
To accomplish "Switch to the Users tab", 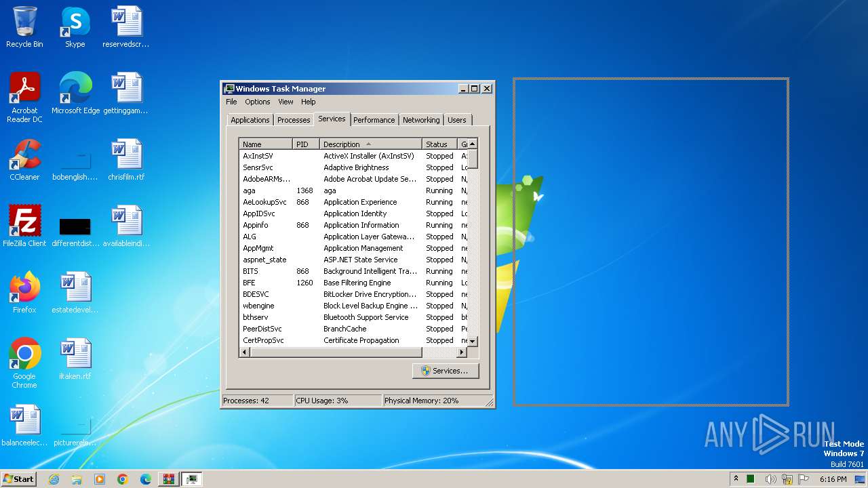I will point(456,120).
